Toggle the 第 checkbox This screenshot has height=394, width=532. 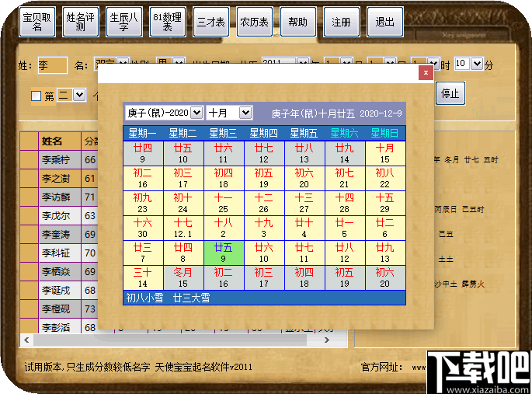coord(37,96)
